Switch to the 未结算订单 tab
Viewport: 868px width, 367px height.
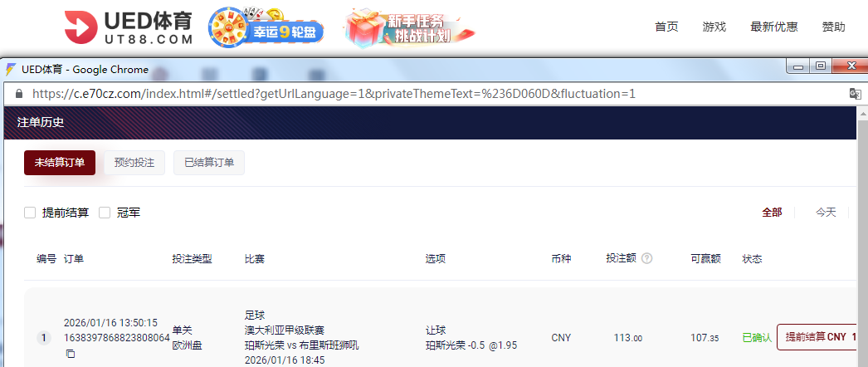(60, 163)
